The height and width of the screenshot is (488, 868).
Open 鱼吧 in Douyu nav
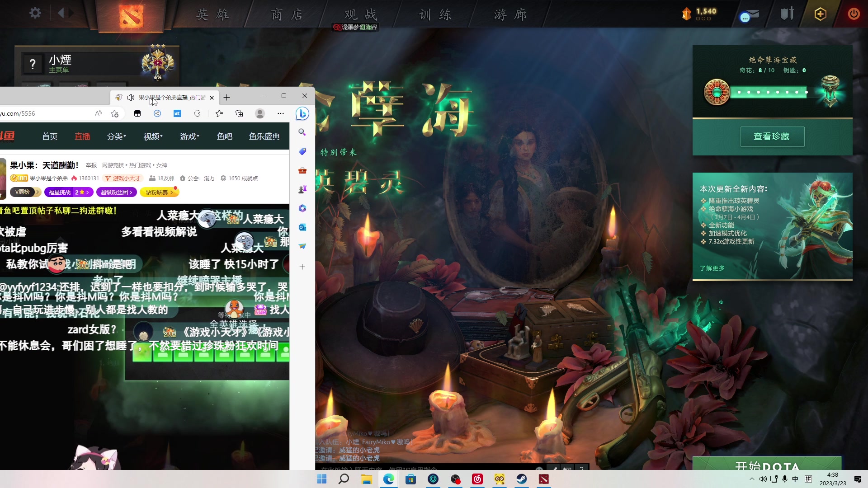pos(225,136)
